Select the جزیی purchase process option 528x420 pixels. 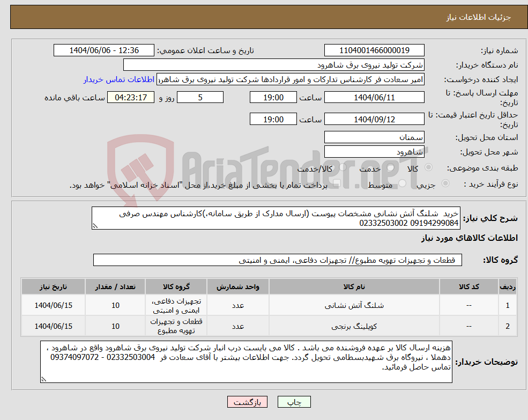(445, 183)
